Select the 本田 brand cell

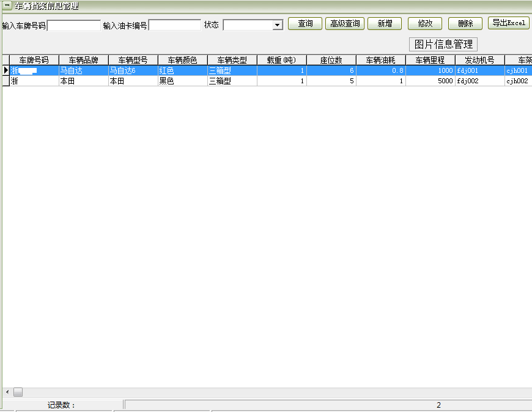[x=83, y=81]
